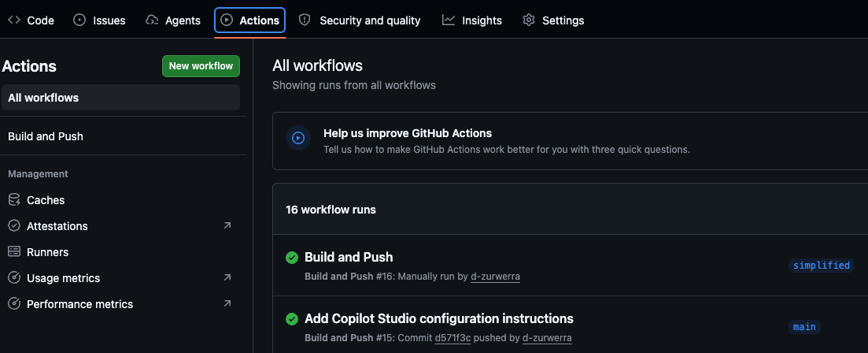The image size is (868, 353).
Task: Open repository Settings tab
Action: pyautogui.click(x=553, y=20)
